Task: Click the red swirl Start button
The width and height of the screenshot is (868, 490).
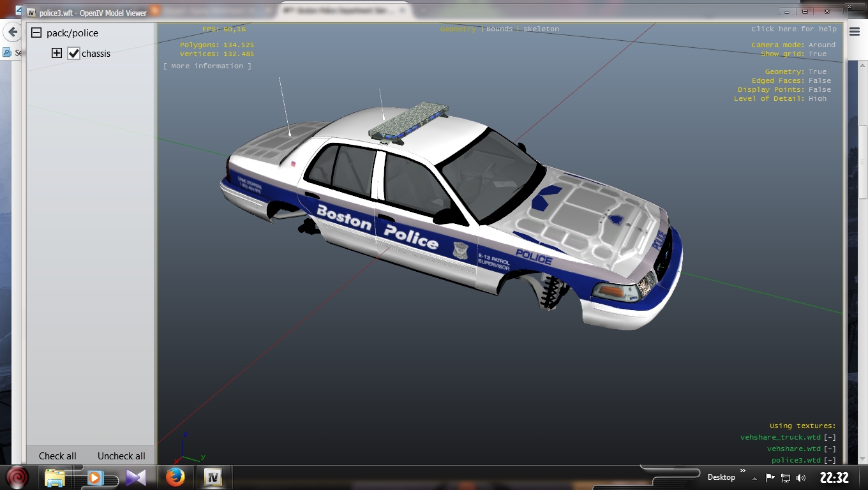Action: pyautogui.click(x=17, y=477)
